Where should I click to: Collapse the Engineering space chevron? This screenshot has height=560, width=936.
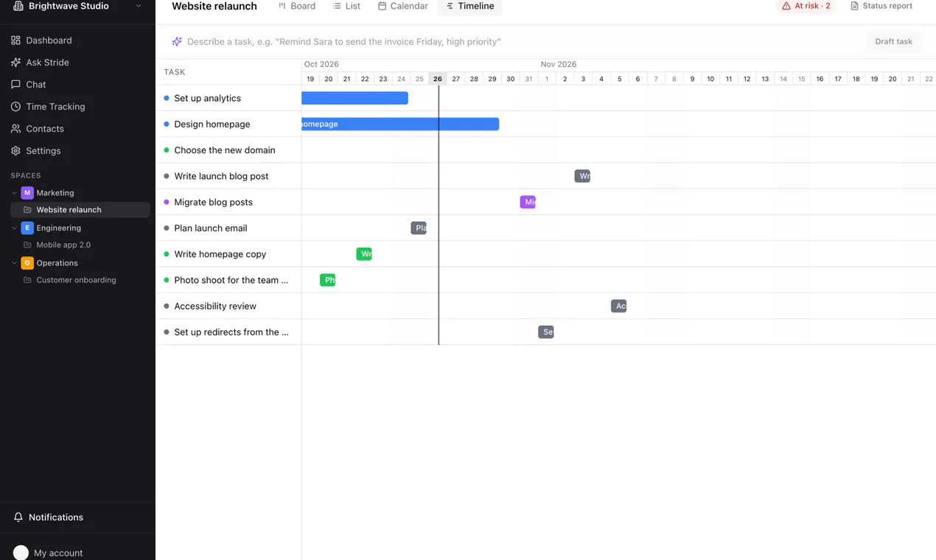pos(14,228)
